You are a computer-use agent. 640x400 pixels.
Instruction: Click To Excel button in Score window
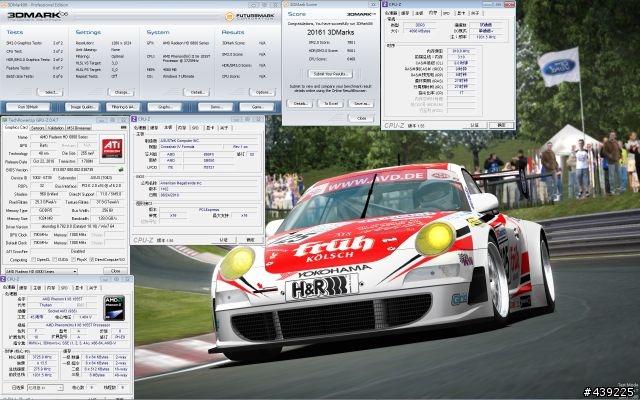331,104
